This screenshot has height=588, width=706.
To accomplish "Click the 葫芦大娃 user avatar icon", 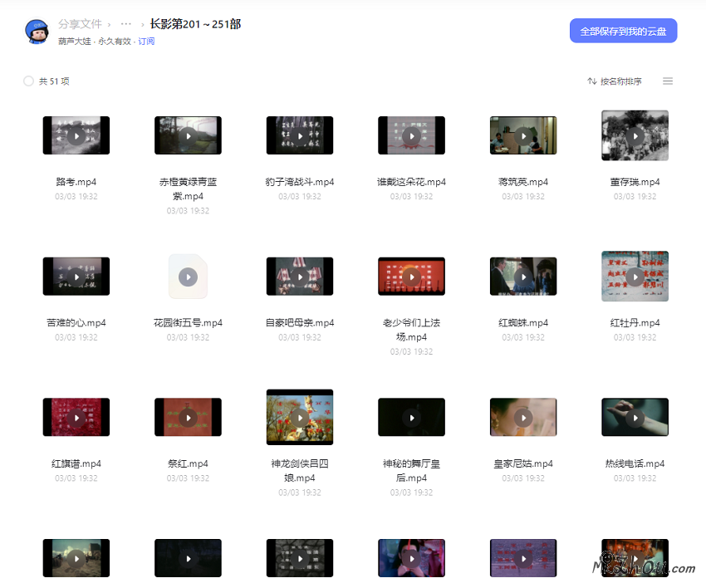I will pyautogui.click(x=36, y=32).
